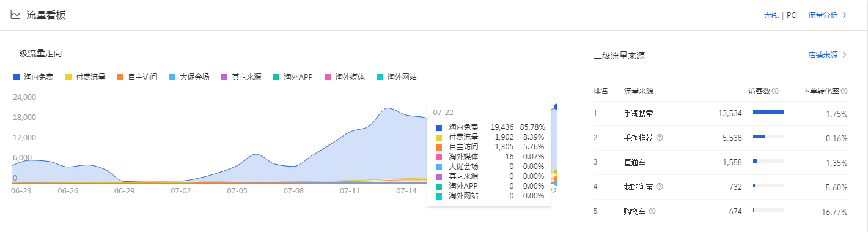Click the 手淘推荐 visitor bar
This screenshot has width=868, height=232.
[x=768, y=137]
